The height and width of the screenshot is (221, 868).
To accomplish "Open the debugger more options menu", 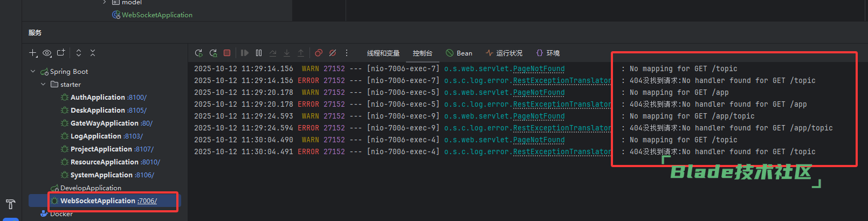I will point(347,53).
